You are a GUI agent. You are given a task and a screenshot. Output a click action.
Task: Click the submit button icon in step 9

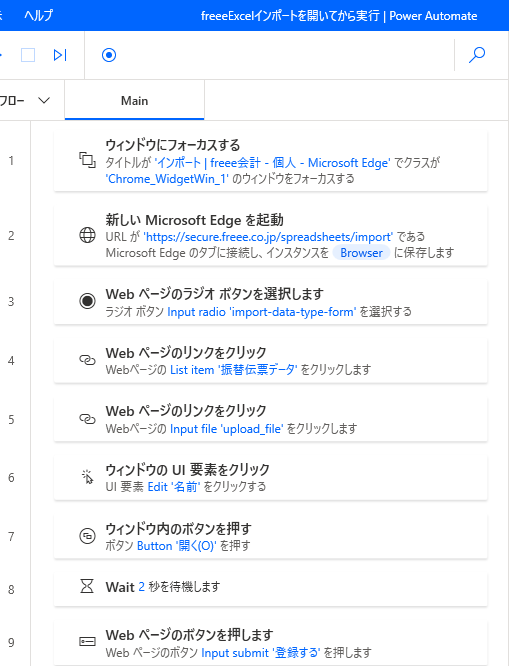click(x=88, y=641)
